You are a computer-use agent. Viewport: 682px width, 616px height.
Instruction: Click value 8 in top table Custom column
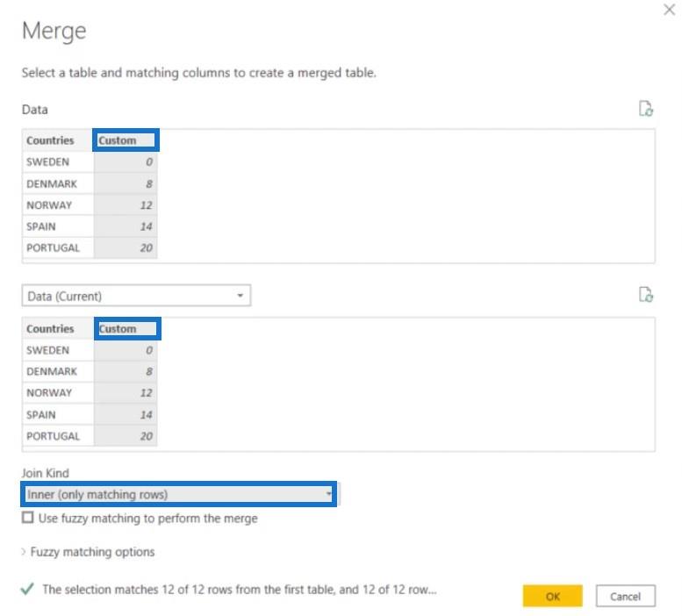[126, 183]
